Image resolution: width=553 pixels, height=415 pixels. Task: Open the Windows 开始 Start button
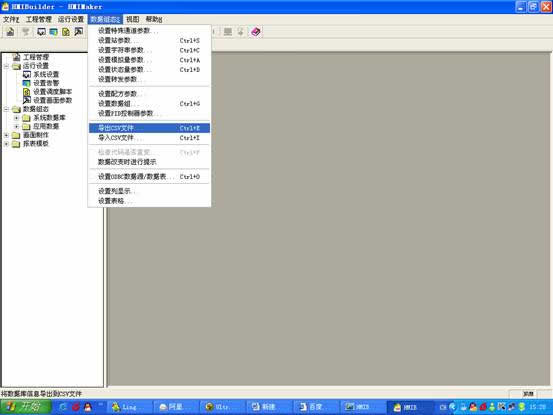point(25,407)
